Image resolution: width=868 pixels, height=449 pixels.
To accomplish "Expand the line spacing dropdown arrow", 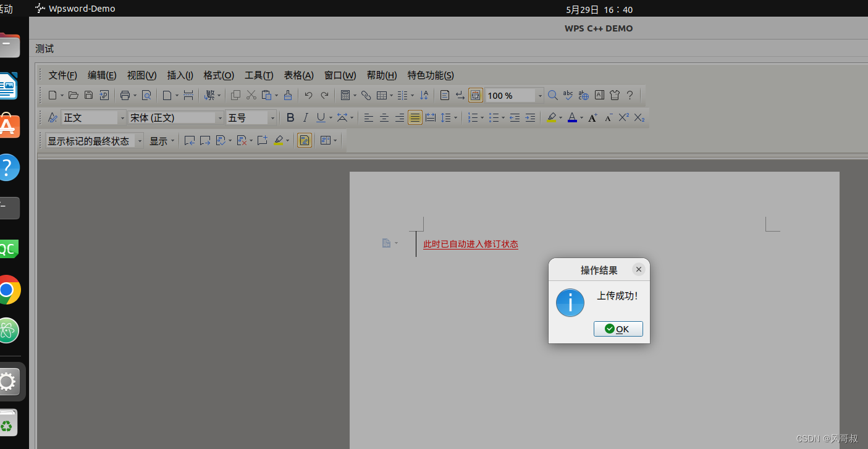I will [x=456, y=117].
